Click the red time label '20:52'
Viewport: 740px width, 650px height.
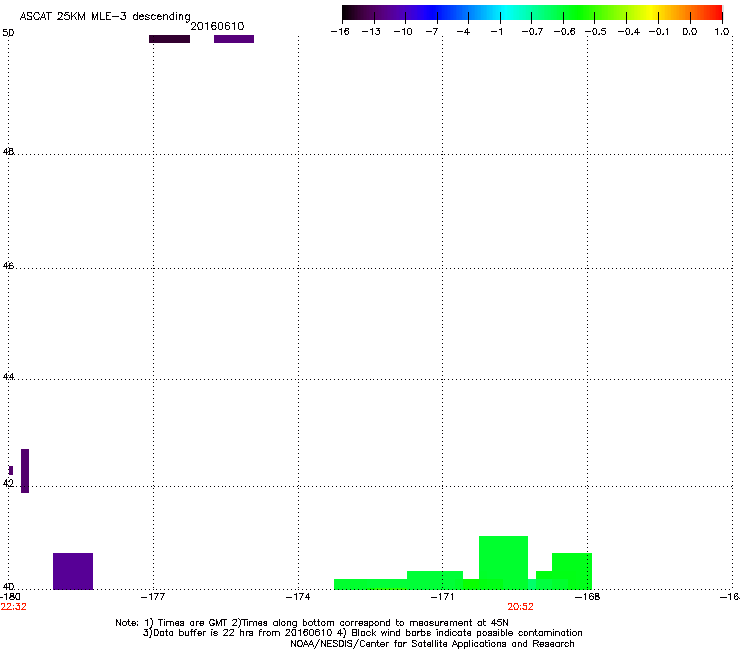point(521,607)
